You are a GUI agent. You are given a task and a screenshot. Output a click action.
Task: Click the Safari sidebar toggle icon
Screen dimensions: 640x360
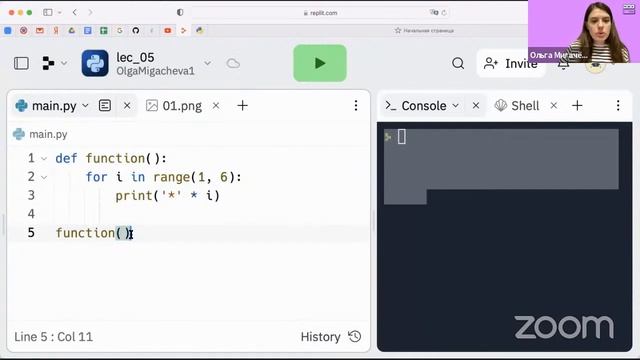click(x=48, y=12)
